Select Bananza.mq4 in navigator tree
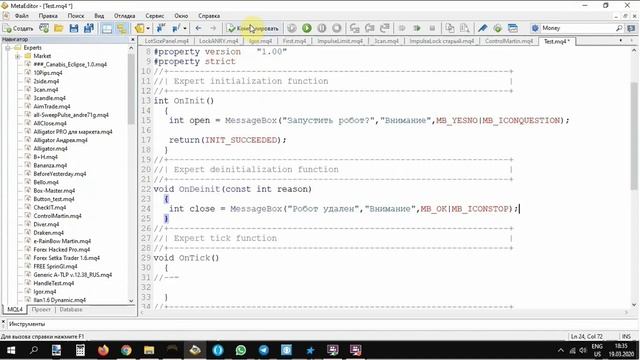Image resolution: width=640 pixels, height=360 pixels. (50, 165)
